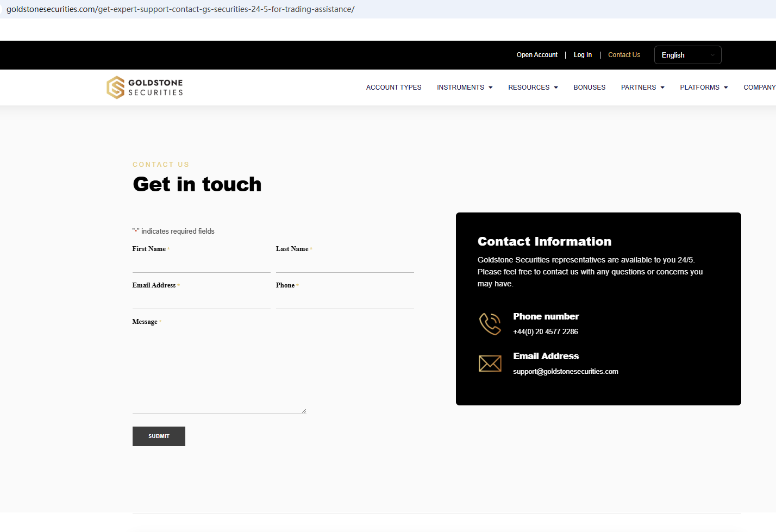Open the English language dropdown
The image size is (776, 532).
[687, 55]
